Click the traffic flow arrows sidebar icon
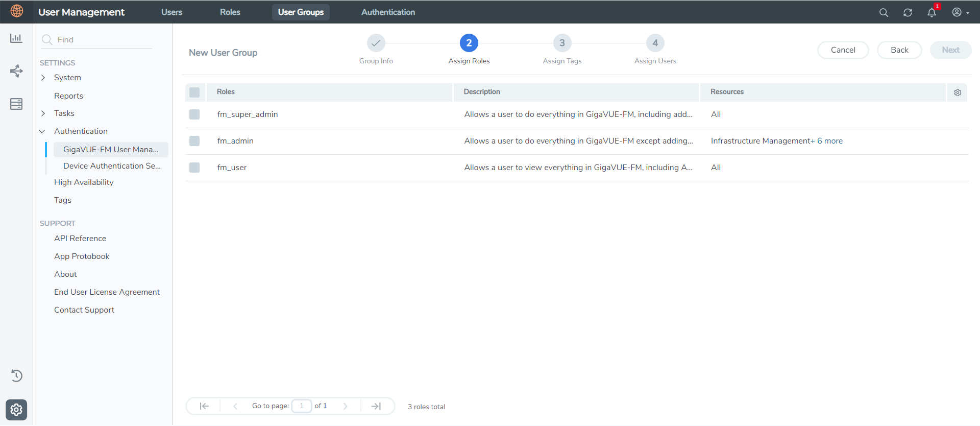The image size is (980, 426). [16, 71]
